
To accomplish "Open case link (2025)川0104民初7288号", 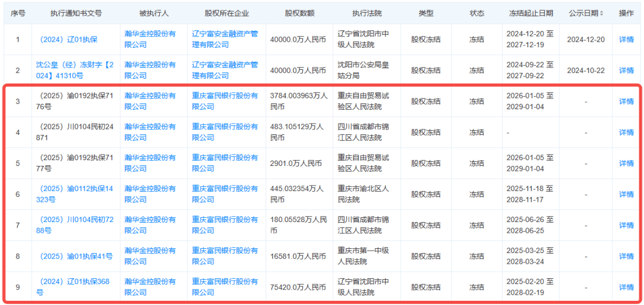I will [74, 225].
